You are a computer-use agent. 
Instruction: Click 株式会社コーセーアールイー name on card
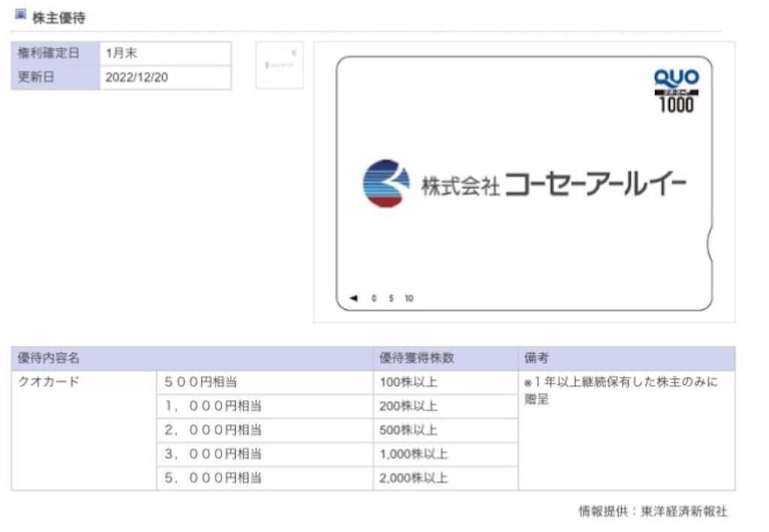pyautogui.click(x=553, y=185)
